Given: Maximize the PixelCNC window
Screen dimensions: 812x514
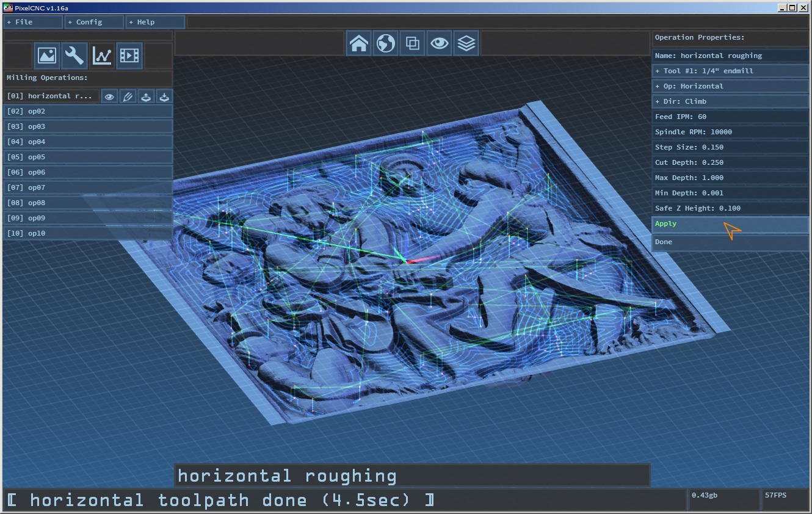Looking at the screenshot, I should tap(792, 7).
